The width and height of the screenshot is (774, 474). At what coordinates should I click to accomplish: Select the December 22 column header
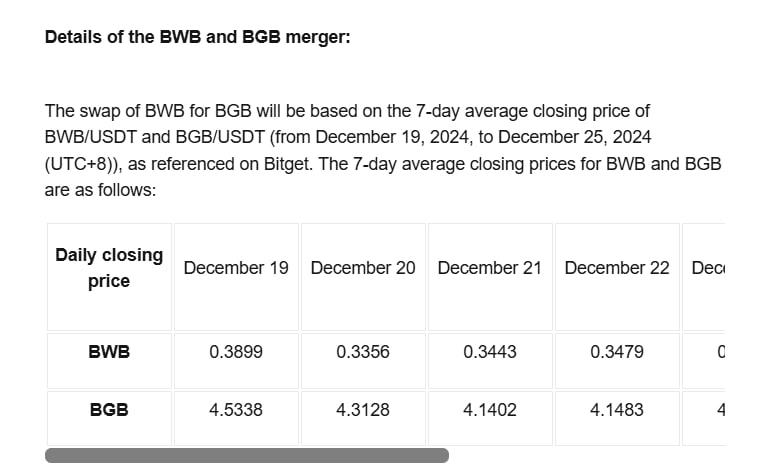point(617,268)
